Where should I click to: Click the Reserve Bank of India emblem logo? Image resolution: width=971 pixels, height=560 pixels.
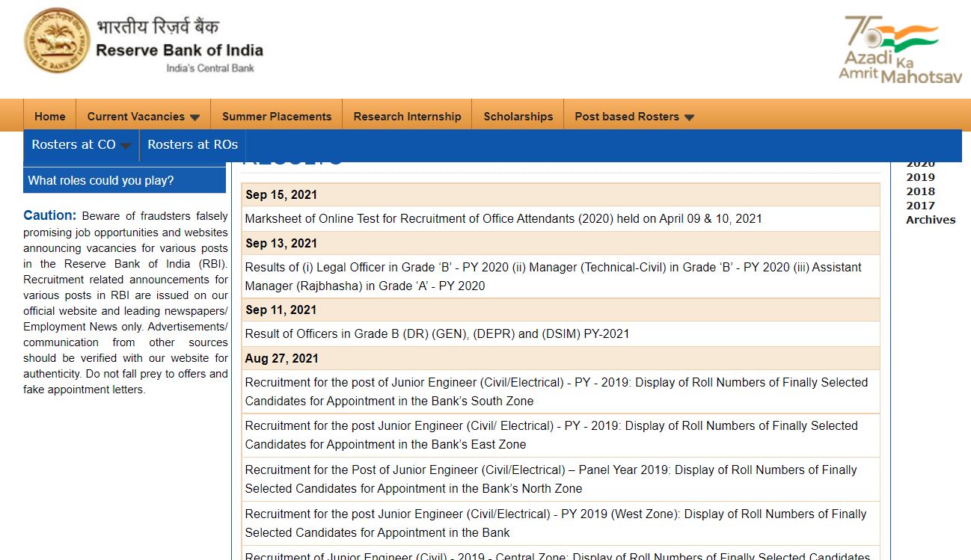coord(55,41)
